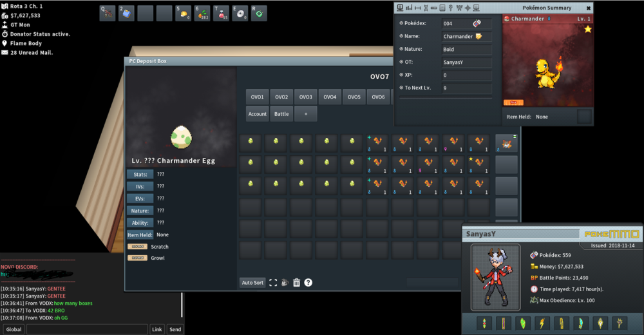The image size is (644, 335).
Task: Click the trainer avatar on SanyasY card
Action: [x=496, y=277]
